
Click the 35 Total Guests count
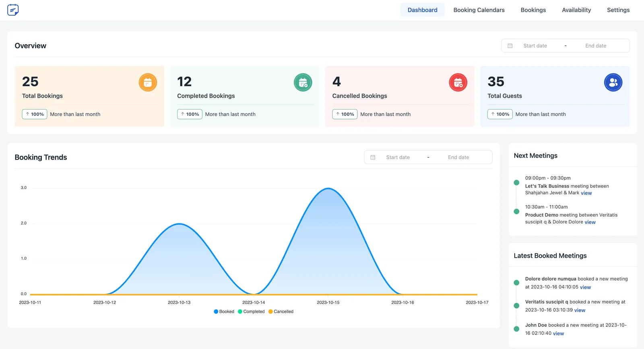coord(496,82)
